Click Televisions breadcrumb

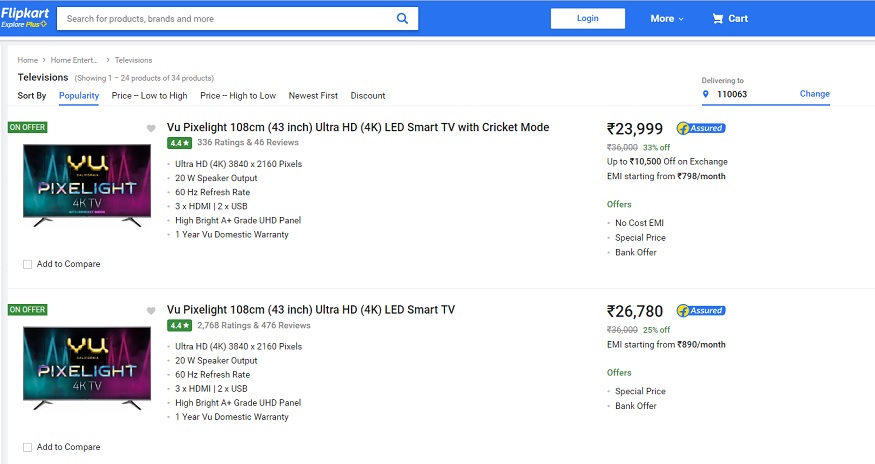tap(133, 60)
